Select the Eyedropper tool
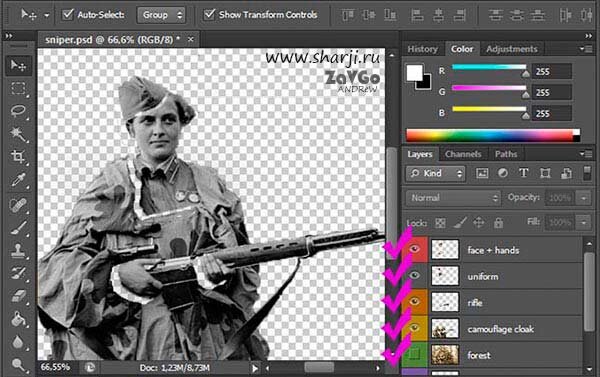Image resolution: width=600 pixels, height=377 pixels. tap(18, 180)
